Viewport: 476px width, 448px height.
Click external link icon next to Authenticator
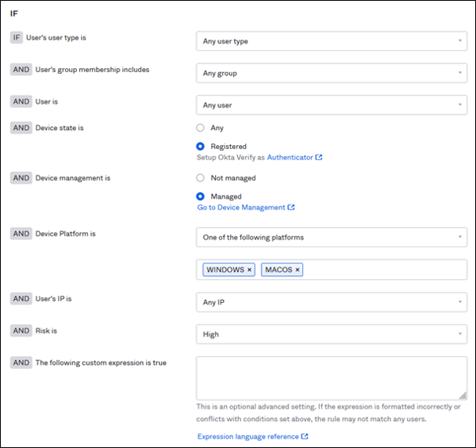click(319, 158)
